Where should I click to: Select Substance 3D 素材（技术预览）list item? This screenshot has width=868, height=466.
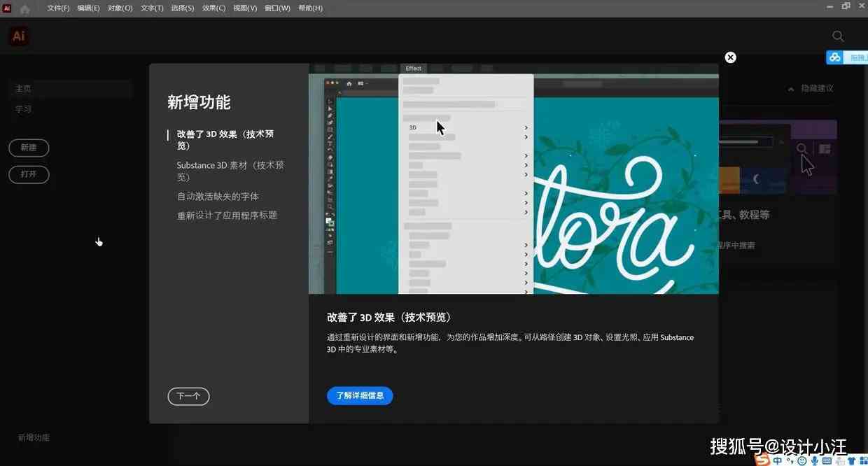[230, 171]
